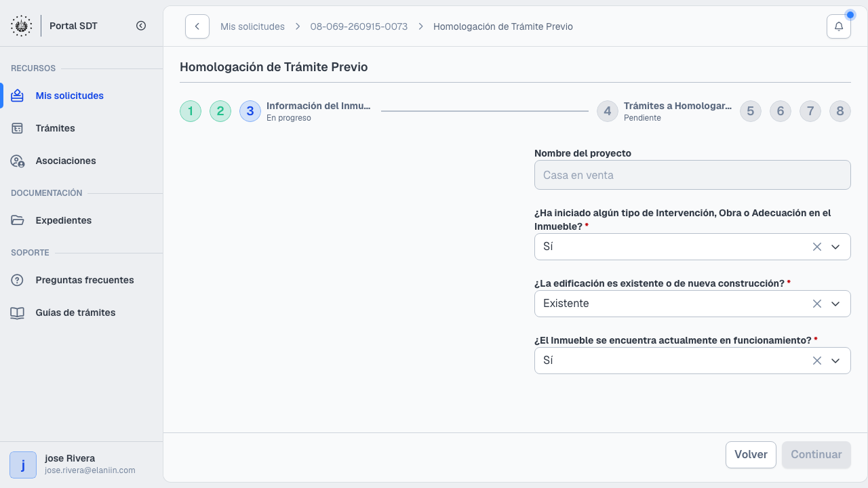Select step 3 Información del Inmueble
This screenshot has height=488, width=868.
click(x=305, y=111)
